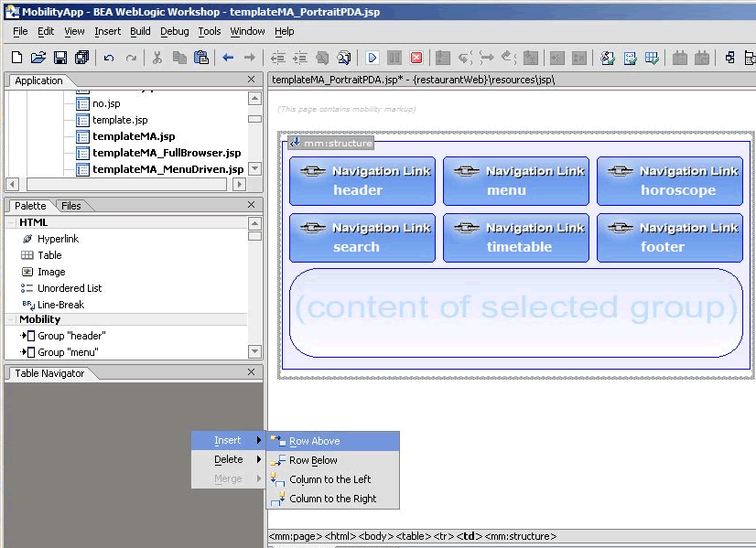The image size is (756, 548).
Task: Click the blue Back arrow icon
Action: click(228, 58)
